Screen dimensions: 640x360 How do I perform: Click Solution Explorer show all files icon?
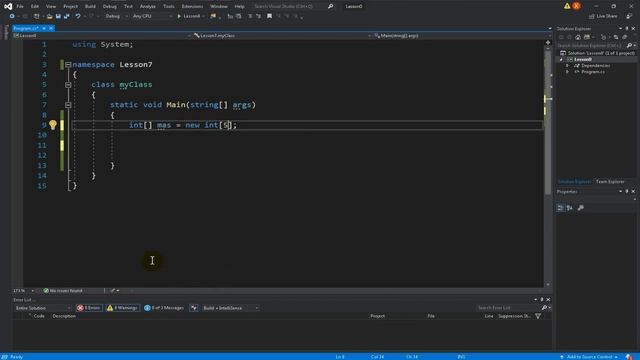pos(624,37)
